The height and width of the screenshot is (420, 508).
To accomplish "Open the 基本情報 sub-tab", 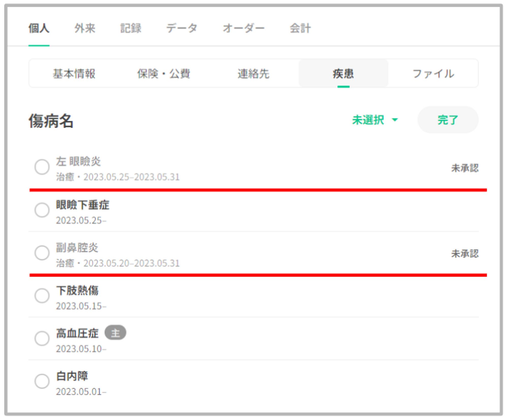I will tap(74, 74).
